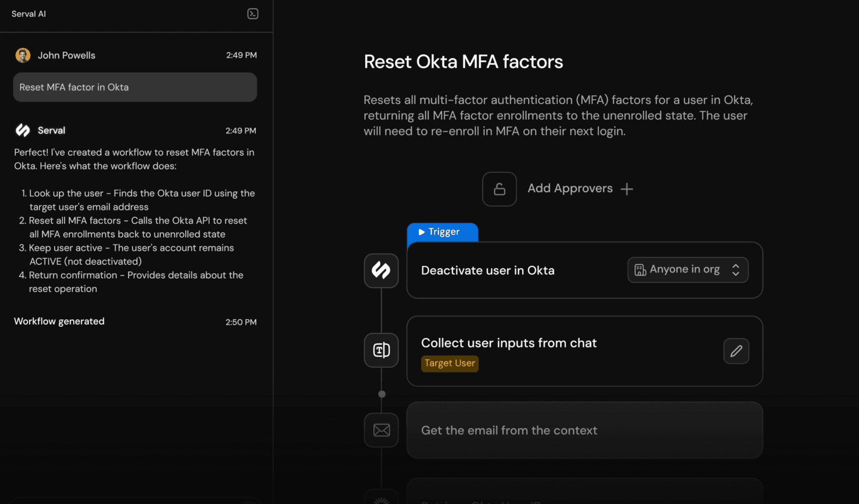Click the envelope email step icon
Image resolution: width=859 pixels, height=504 pixels.
click(381, 430)
